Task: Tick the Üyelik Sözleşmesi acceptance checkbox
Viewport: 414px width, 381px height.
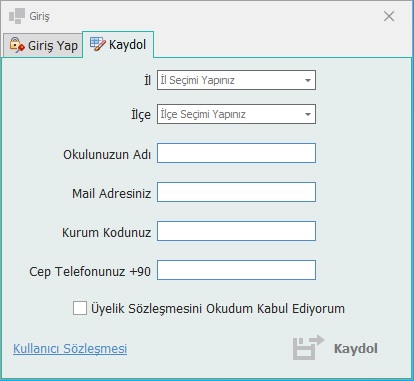Action: 80,308
